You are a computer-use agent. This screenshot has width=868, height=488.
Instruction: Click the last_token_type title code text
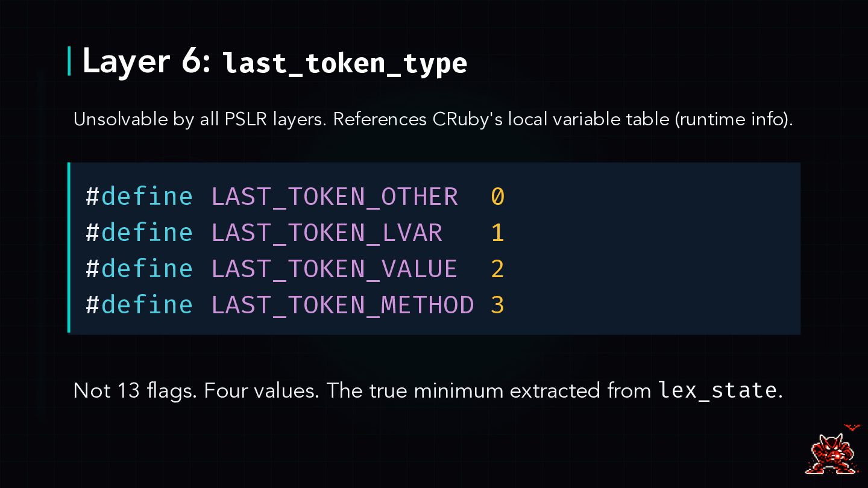pos(345,63)
